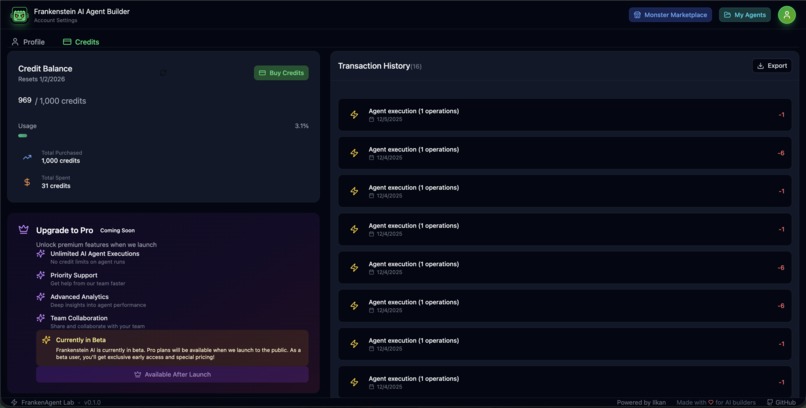Open the Monster Marketplace

(x=670, y=15)
